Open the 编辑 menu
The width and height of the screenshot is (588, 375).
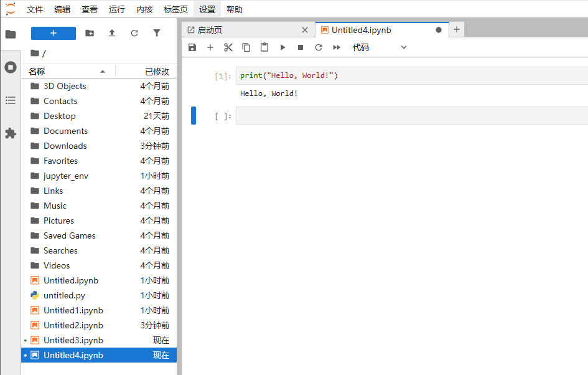[x=62, y=9]
